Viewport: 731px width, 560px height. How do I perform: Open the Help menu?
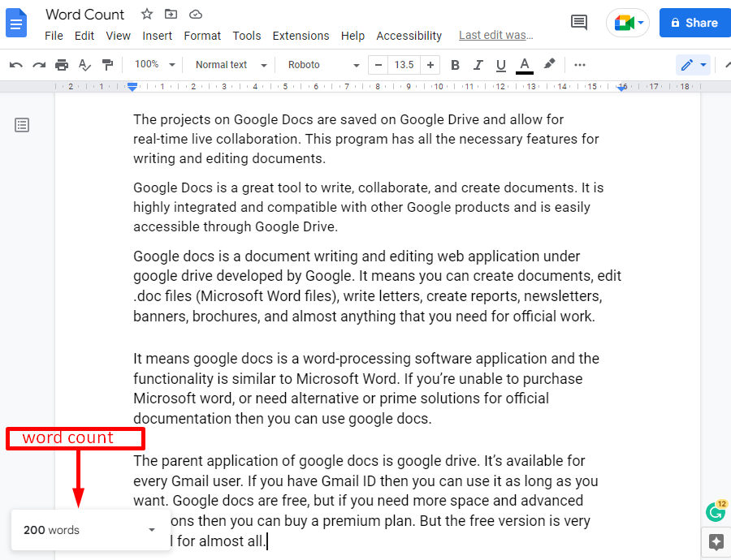click(x=353, y=36)
